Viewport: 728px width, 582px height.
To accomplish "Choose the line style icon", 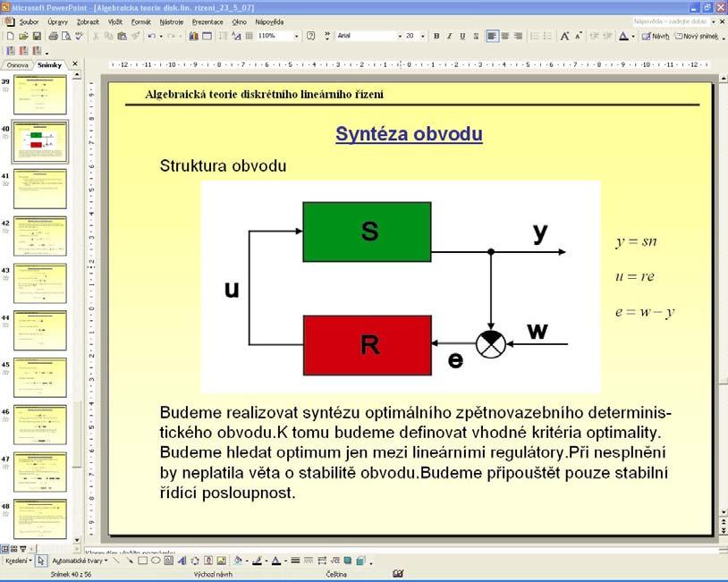I will click(x=295, y=561).
